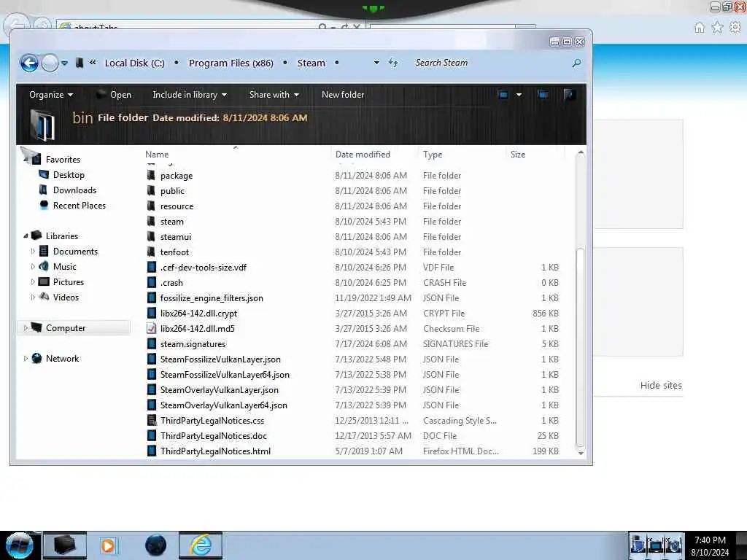Open Windows Media Player from taskbar
This screenshot has width=747, height=560.
click(x=108, y=545)
